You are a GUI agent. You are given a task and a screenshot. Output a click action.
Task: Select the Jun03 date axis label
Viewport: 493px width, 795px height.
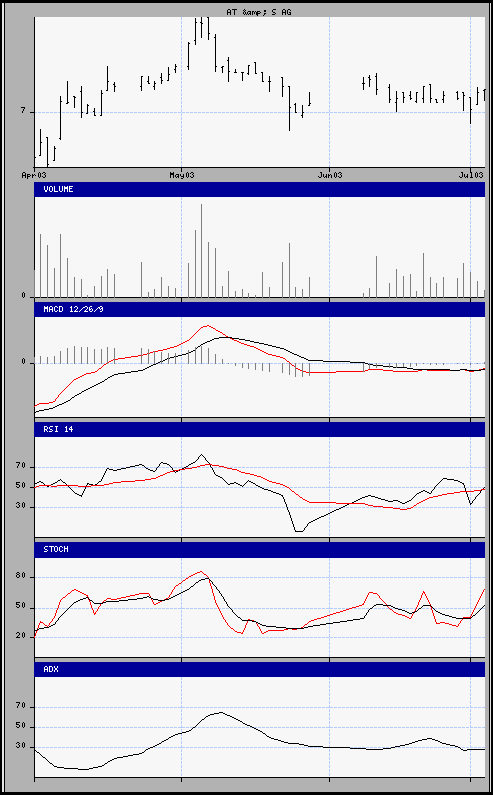(x=330, y=175)
